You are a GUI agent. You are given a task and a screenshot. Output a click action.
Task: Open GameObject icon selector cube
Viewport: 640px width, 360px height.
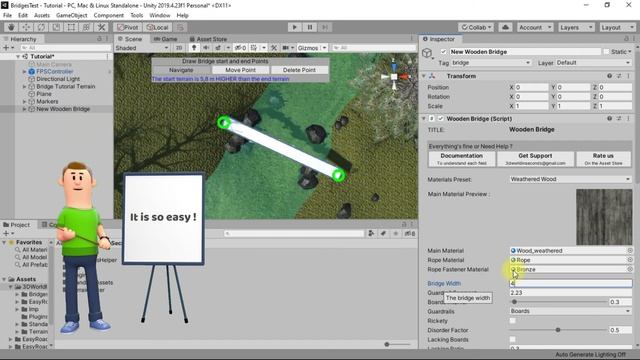(427, 53)
